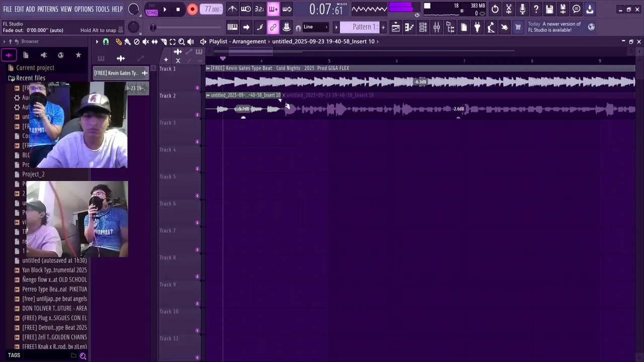Open the Browser/tree view icon in toolbar
Screen dimensions: 644x362
450,27
